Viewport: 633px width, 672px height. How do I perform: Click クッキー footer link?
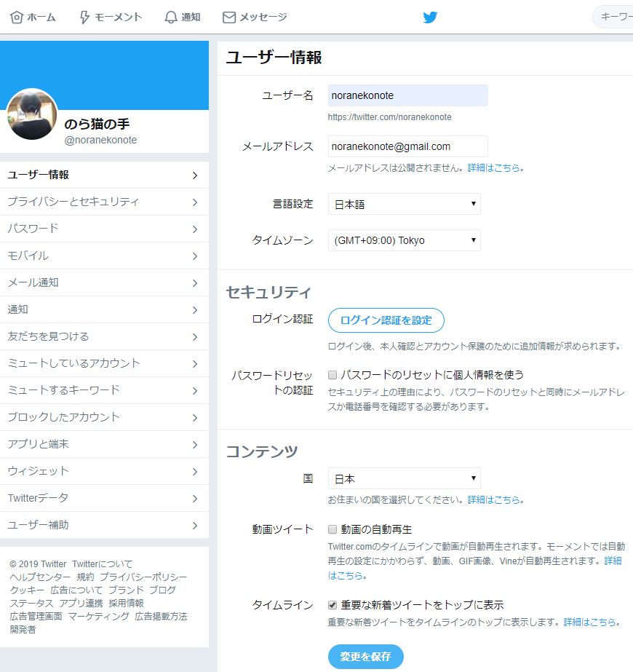(27, 590)
